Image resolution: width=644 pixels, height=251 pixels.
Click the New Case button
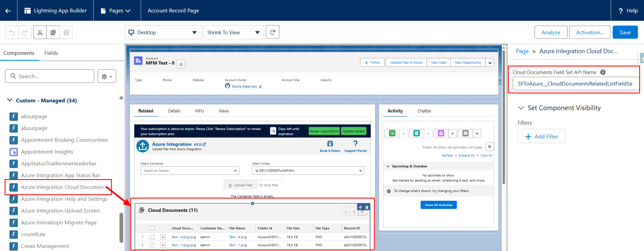click(x=438, y=62)
